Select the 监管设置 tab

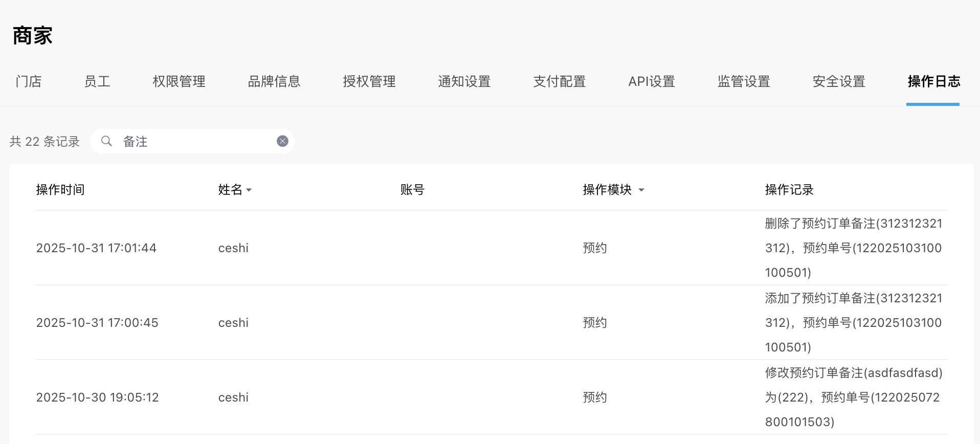(744, 81)
